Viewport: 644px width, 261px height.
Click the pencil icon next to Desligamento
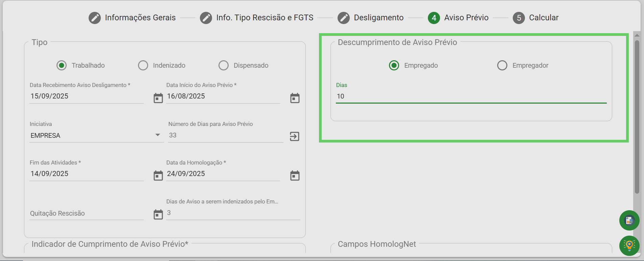pos(344,18)
